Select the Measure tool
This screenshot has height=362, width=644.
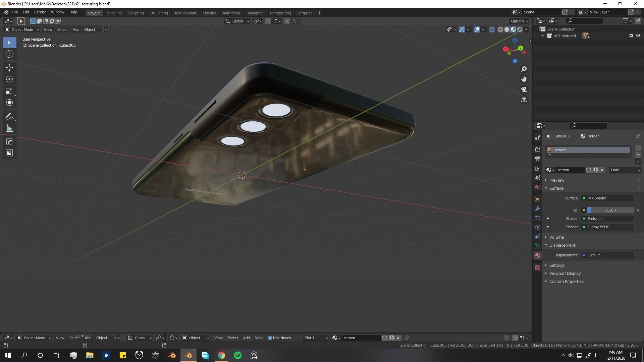click(9, 128)
